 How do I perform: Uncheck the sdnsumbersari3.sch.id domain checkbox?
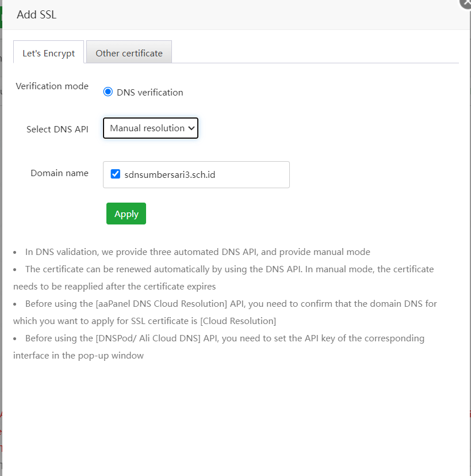(x=115, y=174)
